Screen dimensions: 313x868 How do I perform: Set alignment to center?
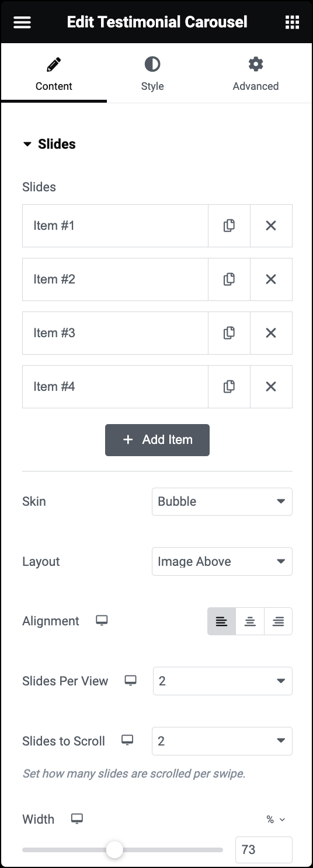[x=250, y=621]
